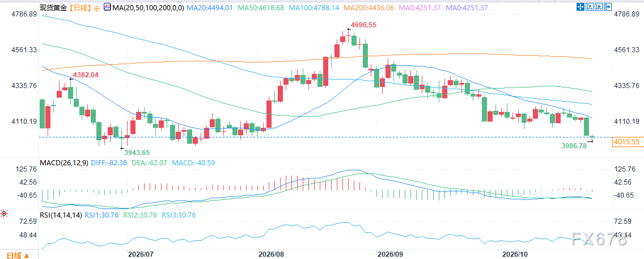Click the 2026/08 date axis label
This screenshot has width=644, height=259.
click(x=271, y=254)
